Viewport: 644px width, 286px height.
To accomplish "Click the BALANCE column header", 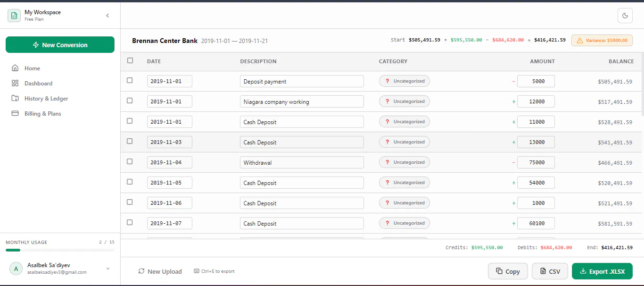I will coord(621,61).
